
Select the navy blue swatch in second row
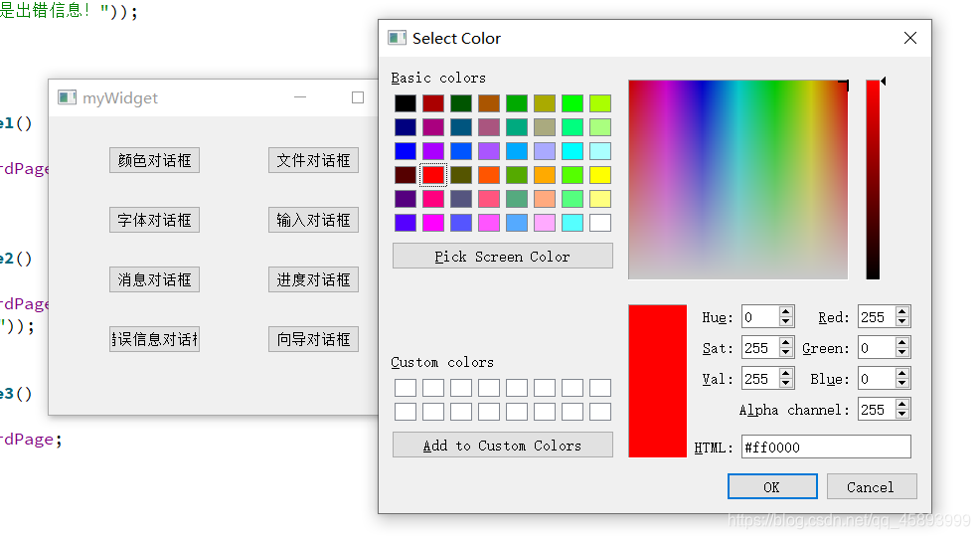coord(405,127)
